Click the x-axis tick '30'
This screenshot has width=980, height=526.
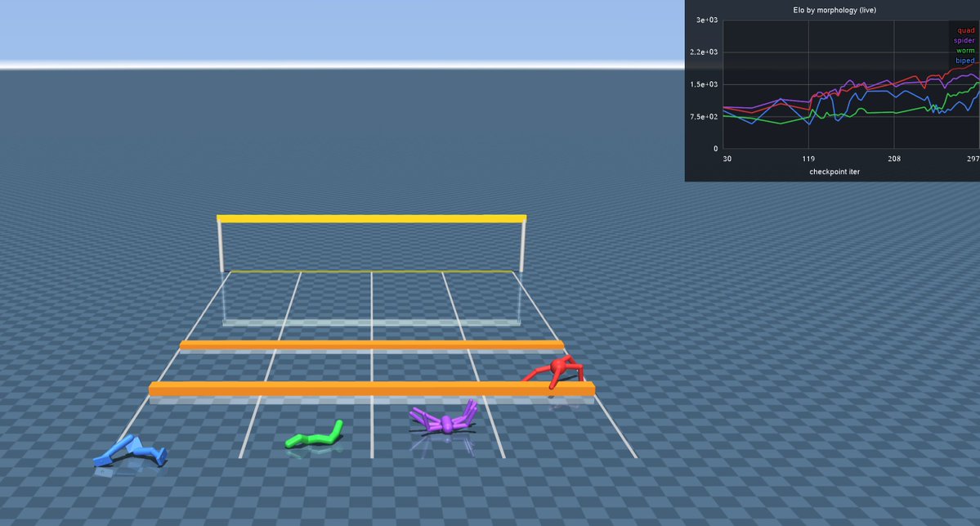727,159
